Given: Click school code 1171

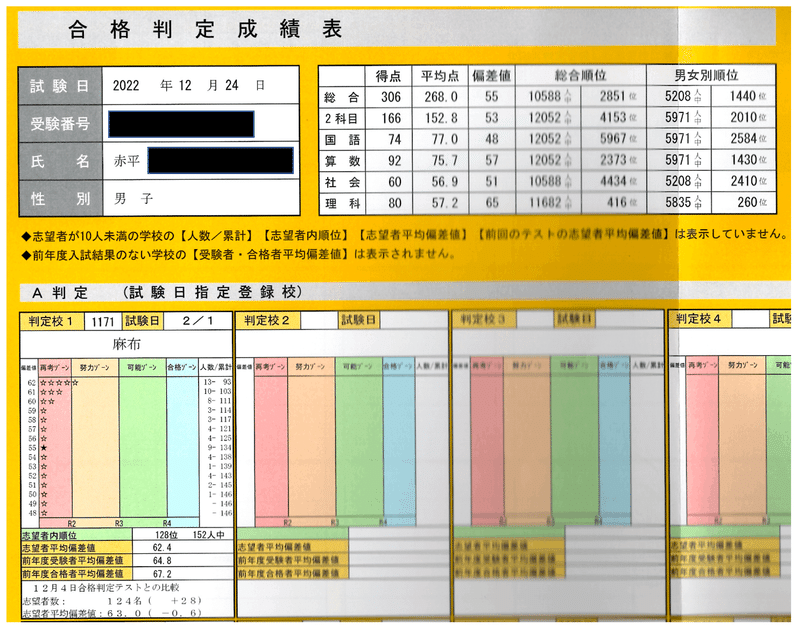Looking at the screenshot, I should point(103,322).
